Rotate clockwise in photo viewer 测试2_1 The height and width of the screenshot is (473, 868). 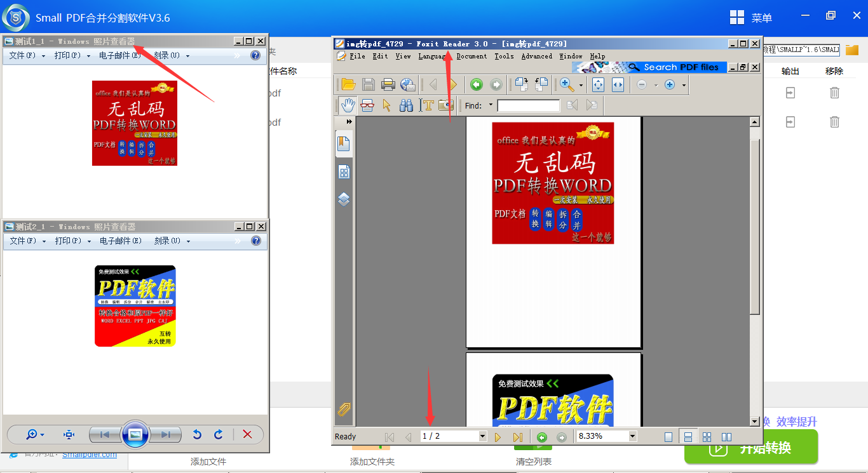[x=219, y=434]
